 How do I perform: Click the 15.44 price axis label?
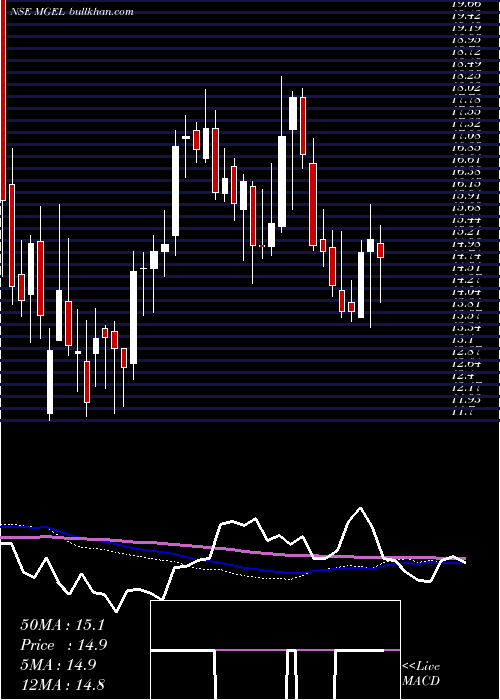click(x=466, y=220)
